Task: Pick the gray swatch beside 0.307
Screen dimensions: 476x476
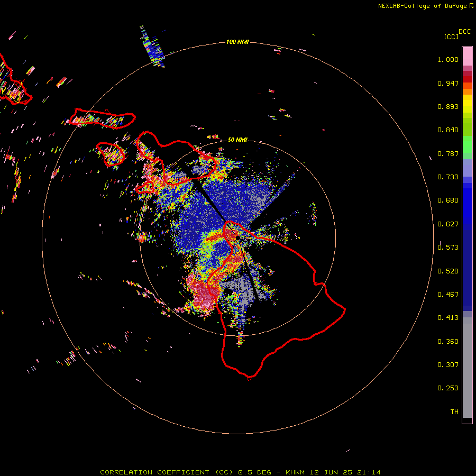Action: [467, 368]
